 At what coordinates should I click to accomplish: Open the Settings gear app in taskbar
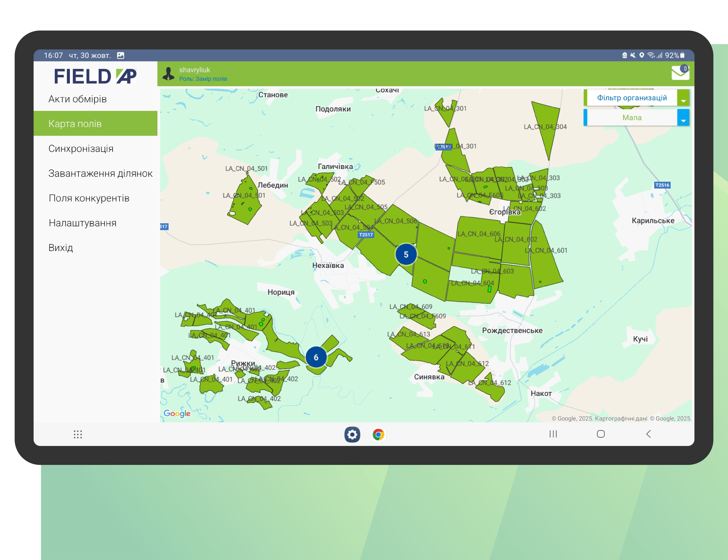pyautogui.click(x=352, y=434)
